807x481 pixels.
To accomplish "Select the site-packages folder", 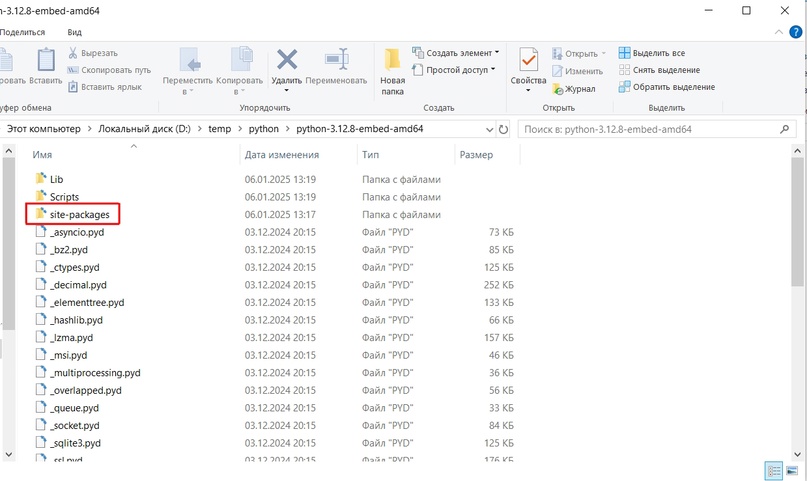I will click(79, 215).
